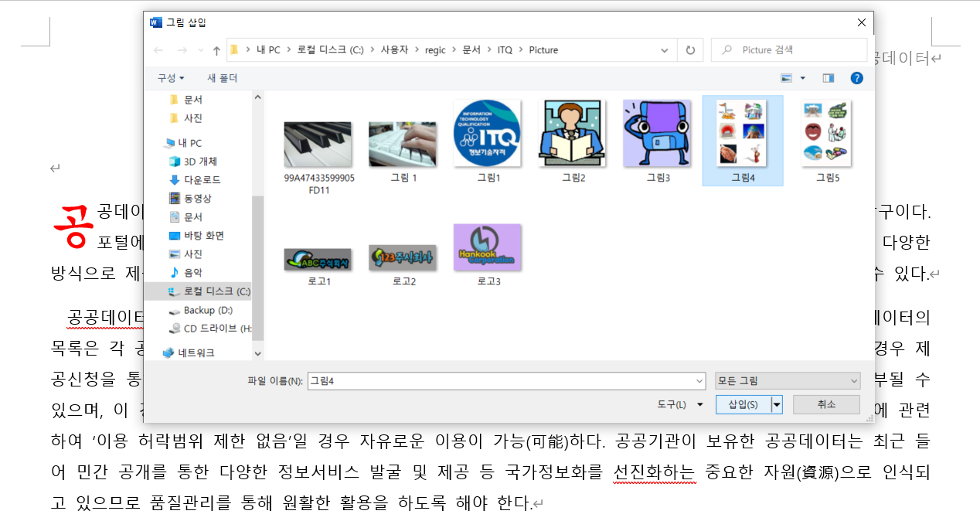Open 음악 in navigation pane
This screenshot has width=980, height=521.
tap(185, 273)
